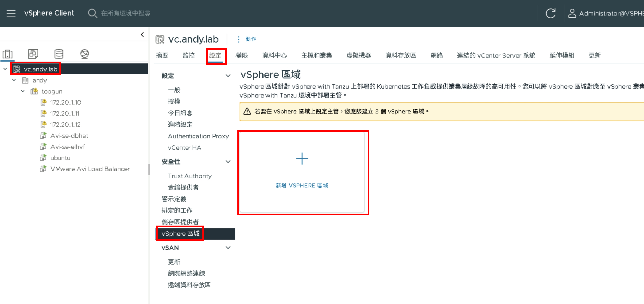
Task: Open 一般 general settings
Action: [174, 90]
